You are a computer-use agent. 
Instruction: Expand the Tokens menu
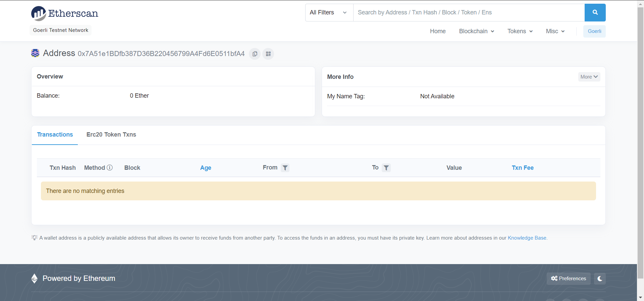tap(520, 31)
